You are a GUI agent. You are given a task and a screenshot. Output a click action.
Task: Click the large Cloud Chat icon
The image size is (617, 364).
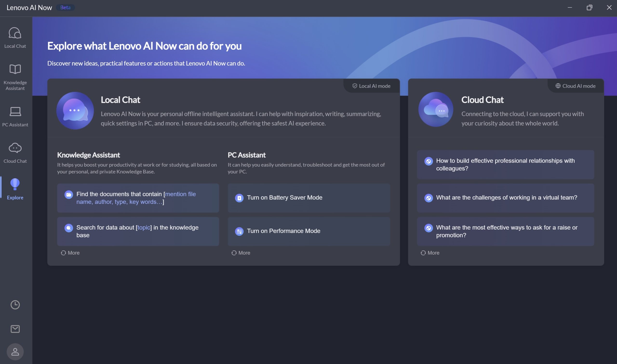[x=436, y=110]
